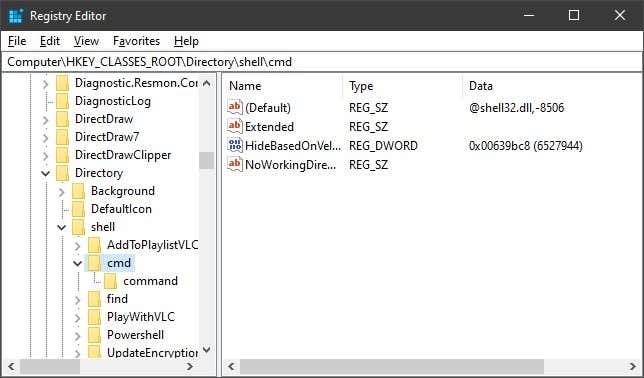Expand the find key
The width and height of the screenshot is (644, 378).
tap(78, 300)
